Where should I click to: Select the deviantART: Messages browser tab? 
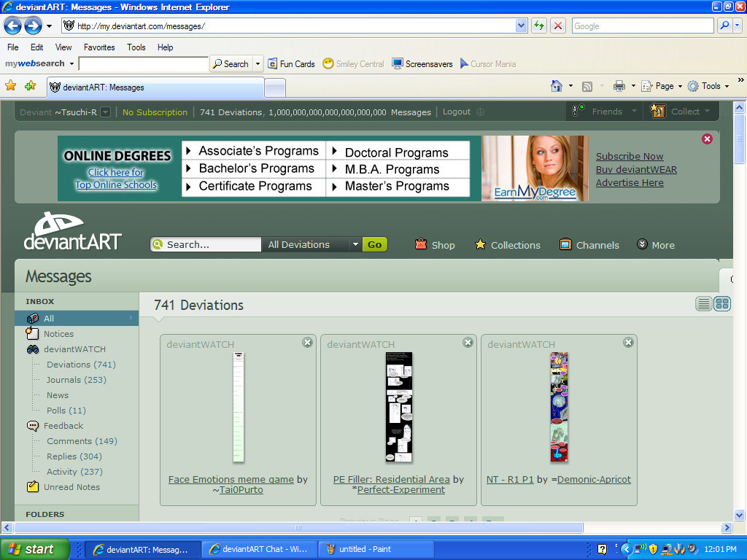pyautogui.click(x=156, y=87)
